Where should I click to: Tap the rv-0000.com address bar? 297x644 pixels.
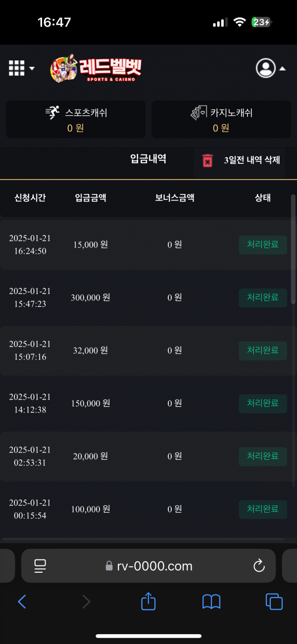coord(148,566)
